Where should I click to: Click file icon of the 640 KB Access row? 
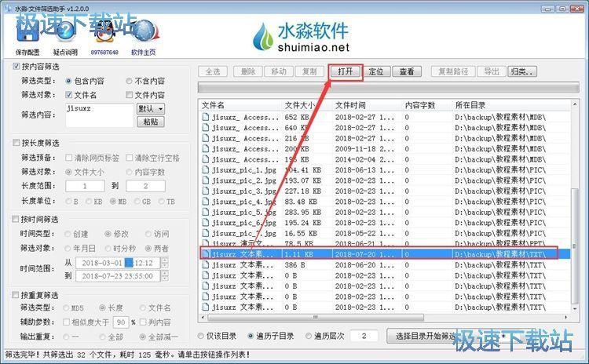pos(206,128)
